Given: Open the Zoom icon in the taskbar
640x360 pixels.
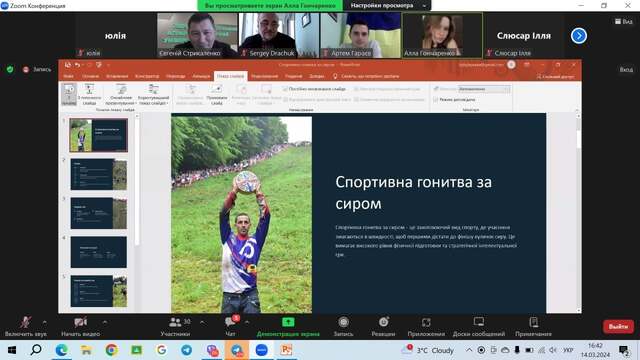Looking at the screenshot, I should tap(262, 350).
